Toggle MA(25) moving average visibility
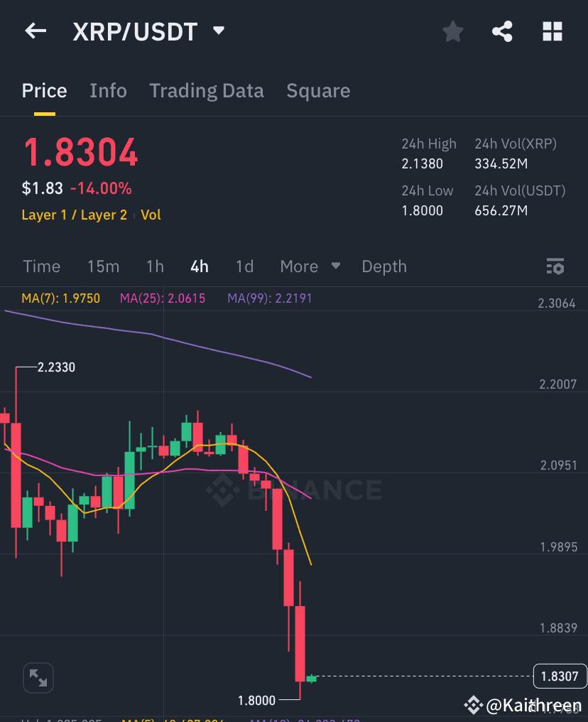Image resolution: width=588 pixels, height=722 pixels. coord(162,298)
